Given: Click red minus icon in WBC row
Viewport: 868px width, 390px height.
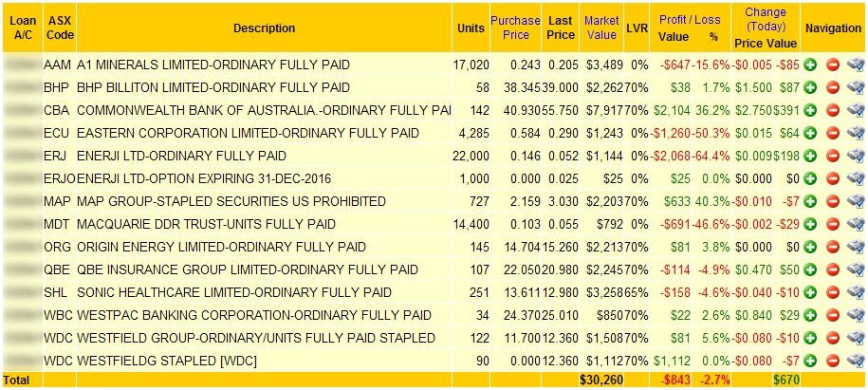Looking at the screenshot, I should pos(833,315).
